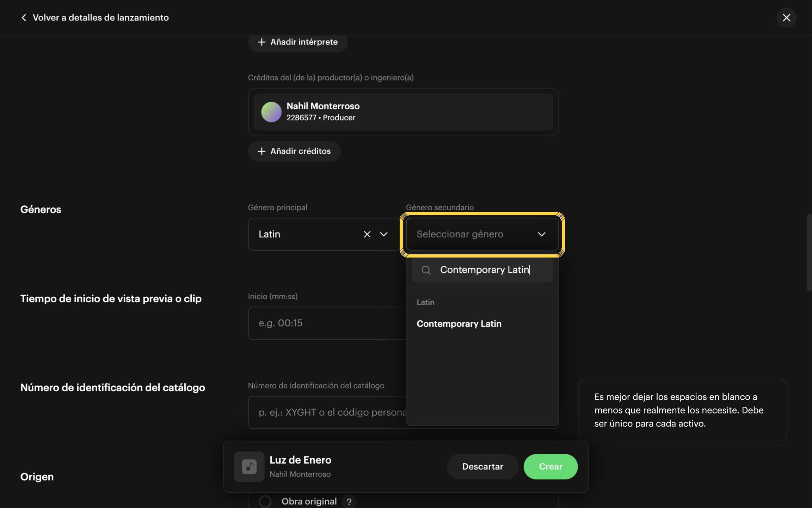Click the genre search field
The image size is (812, 508).
coord(482,270)
